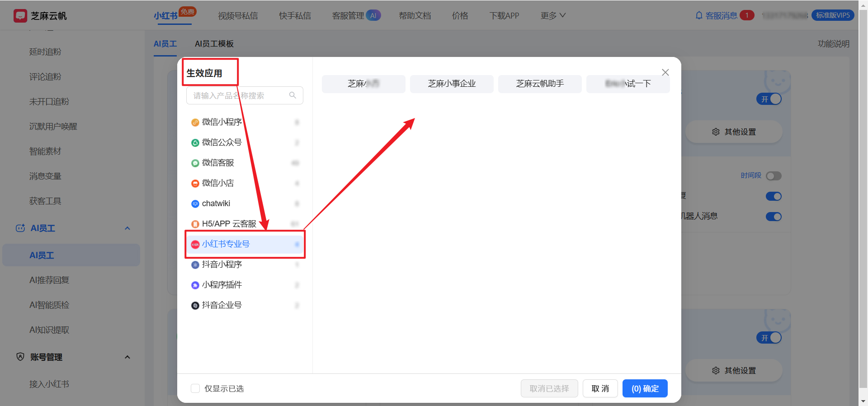
Task: Open the 帮助文档 menu item
Action: pyautogui.click(x=415, y=16)
